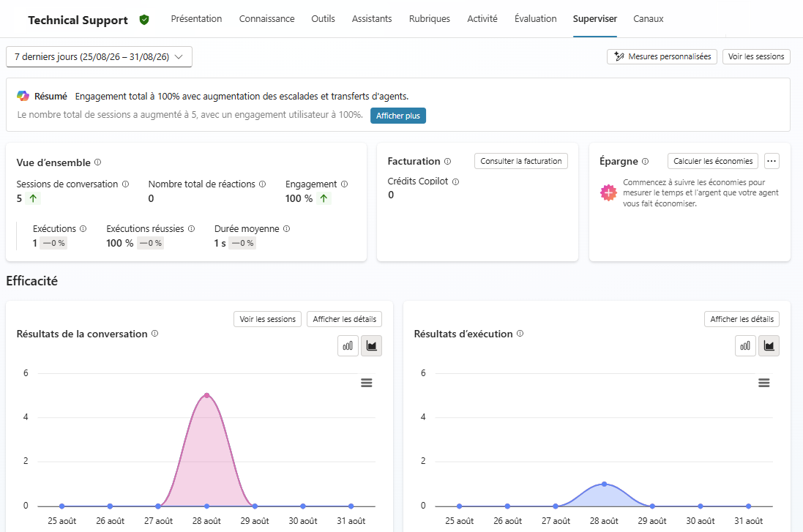803x532 pixels.
Task: Open the conversation results chart hamburger menu
Action: (x=366, y=383)
